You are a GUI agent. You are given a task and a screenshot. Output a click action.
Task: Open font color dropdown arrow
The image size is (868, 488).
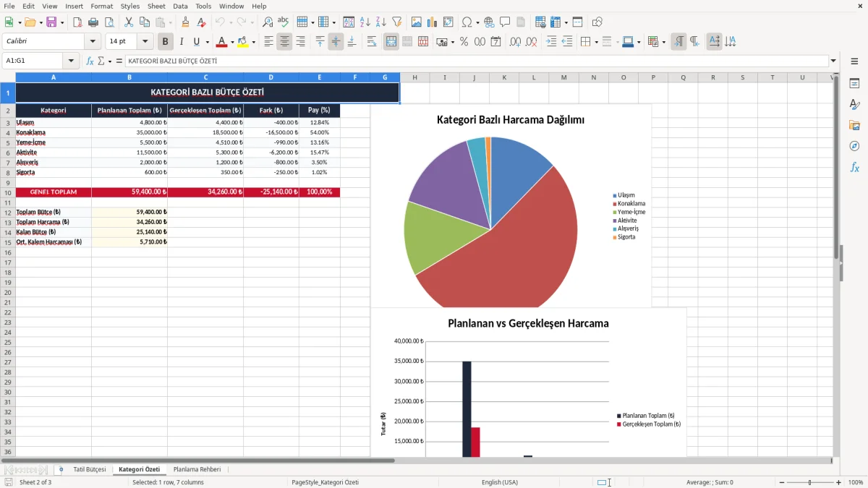click(231, 42)
